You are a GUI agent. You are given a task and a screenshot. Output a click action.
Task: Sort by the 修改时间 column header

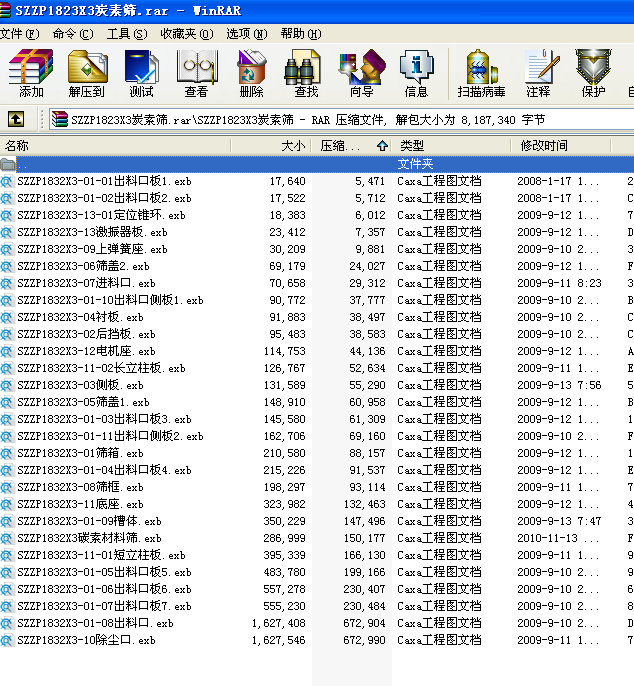pos(561,146)
